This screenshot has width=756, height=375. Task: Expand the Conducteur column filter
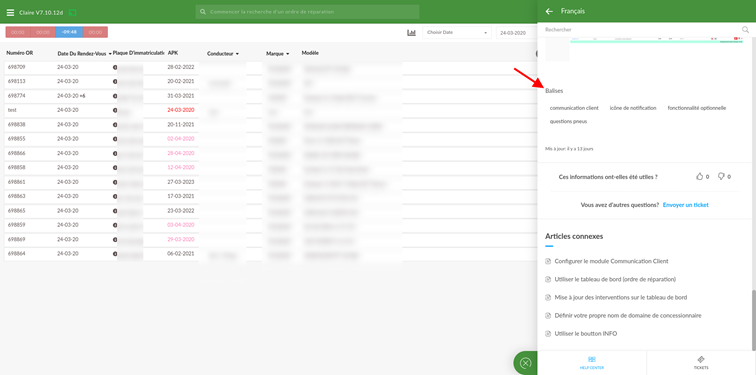(x=237, y=54)
